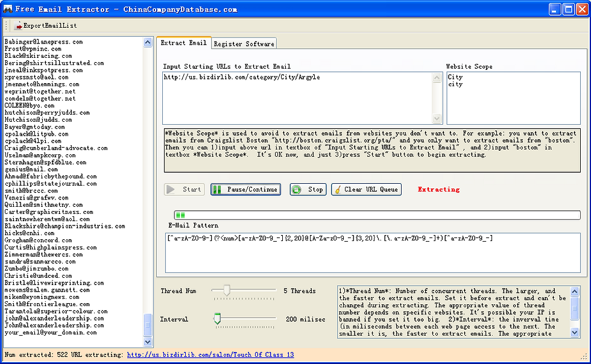Click email list scrollbar up arrow
The height and width of the screenshot is (364, 591).
click(148, 42)
